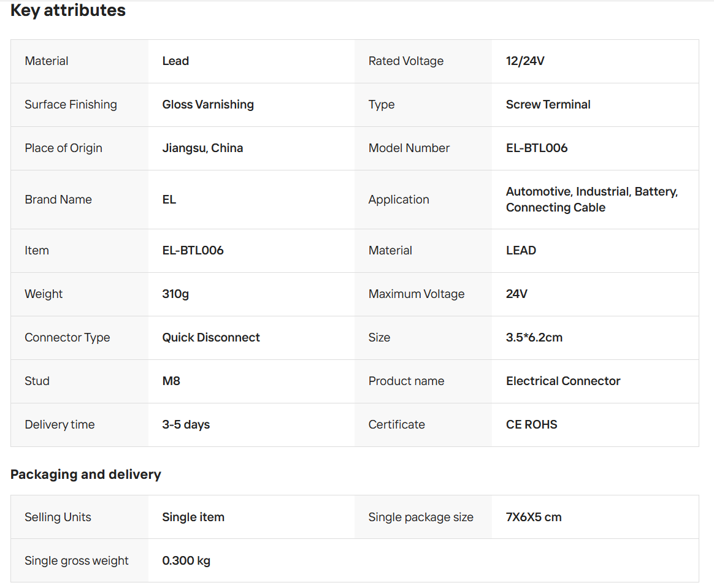Select the 0.300 kg gross weight
The image size is (714, 588).
[x=186, y=561]
